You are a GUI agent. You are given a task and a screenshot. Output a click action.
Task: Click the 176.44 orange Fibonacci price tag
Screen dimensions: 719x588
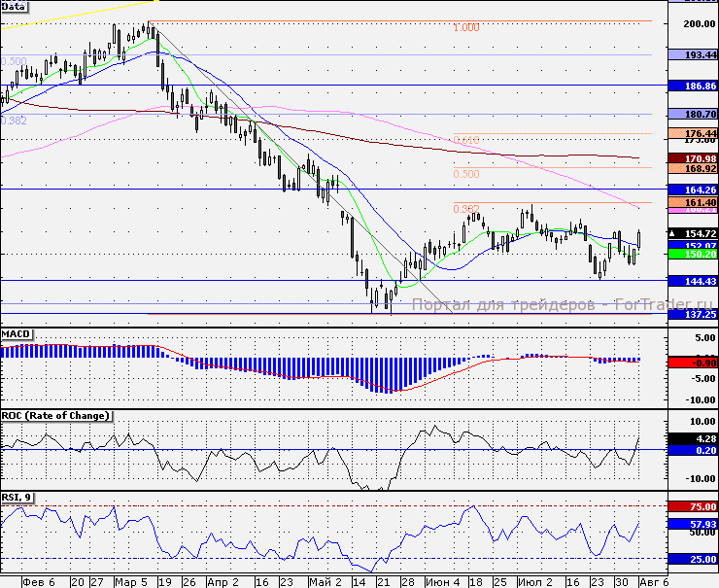click(x=700, y=133)
